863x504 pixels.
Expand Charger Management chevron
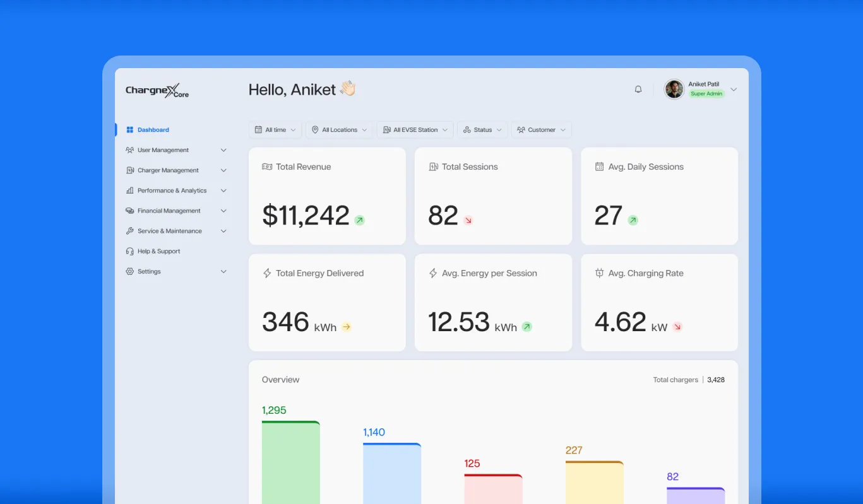[223, 170]
